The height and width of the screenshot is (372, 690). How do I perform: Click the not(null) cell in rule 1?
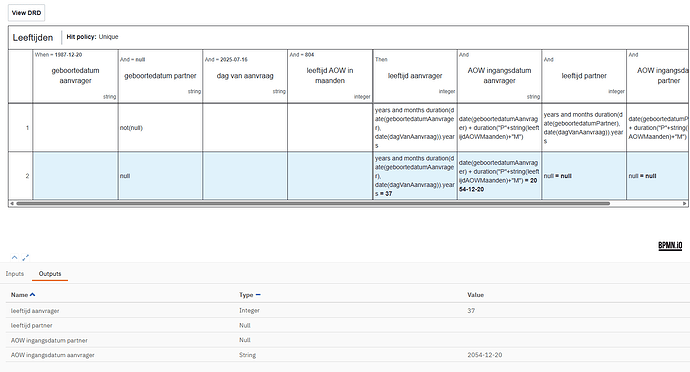(x=160, y=128)
